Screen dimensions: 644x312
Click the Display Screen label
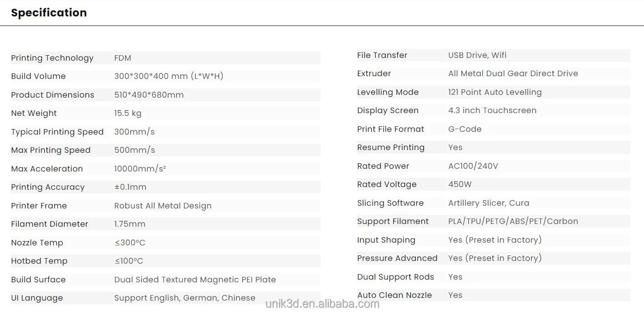388,110
